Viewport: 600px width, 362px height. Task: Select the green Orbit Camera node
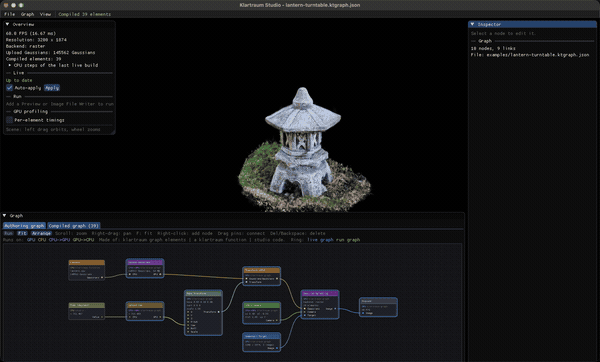(262, 313)
